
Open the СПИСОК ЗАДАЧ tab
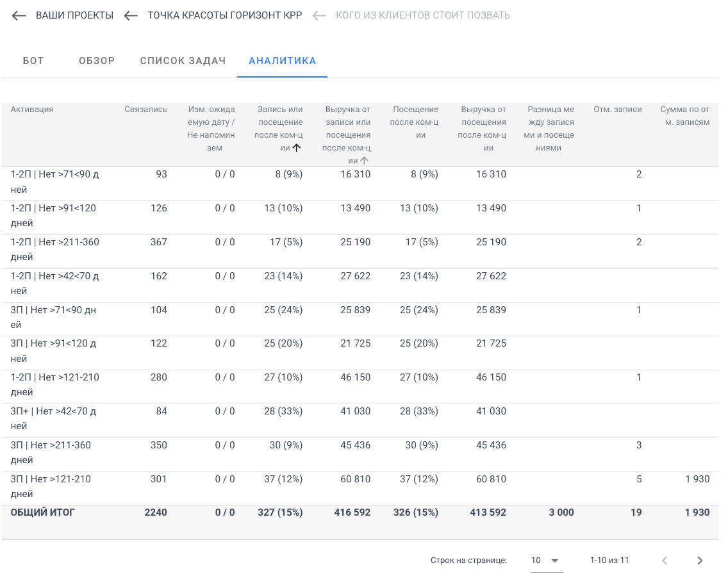[x=183, y=61]
